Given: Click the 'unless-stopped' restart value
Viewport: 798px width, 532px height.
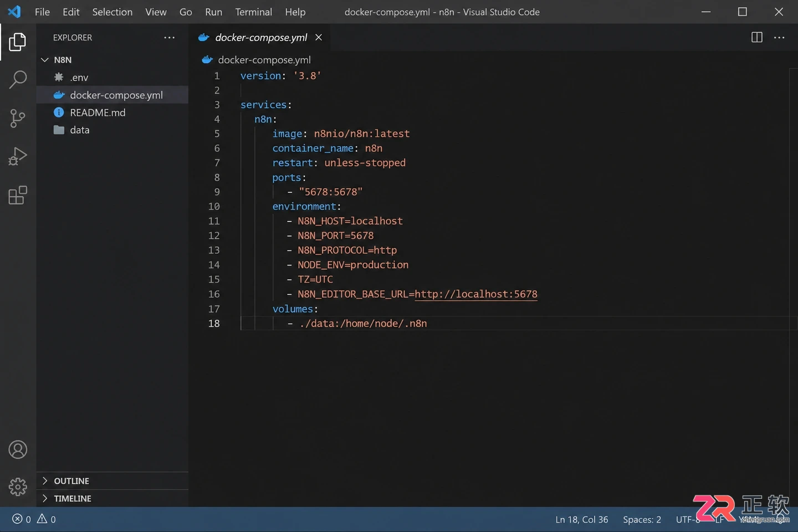Looking at the screenshot, I should (365, 163).
